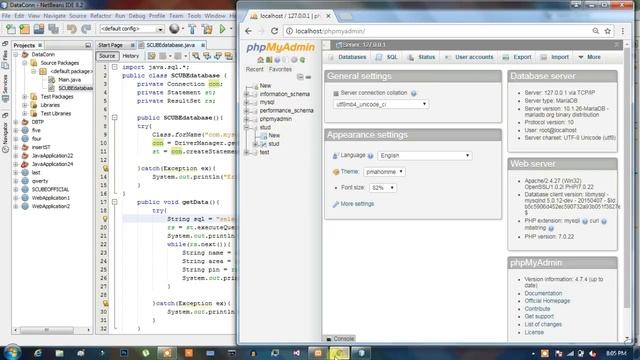Open the More dropdown in phpMyAdmin tabs
Screen dimensions: 640x360
(x=590, y=57)
